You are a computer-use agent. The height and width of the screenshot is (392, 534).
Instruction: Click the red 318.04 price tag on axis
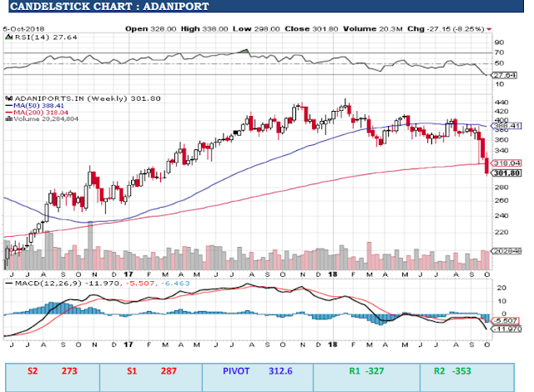(x=506, y=163)
